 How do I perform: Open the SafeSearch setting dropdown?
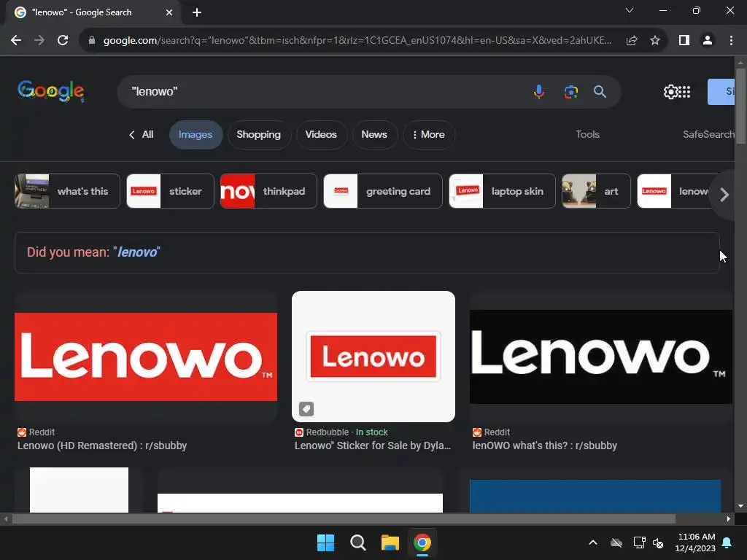tap(708, 135)
